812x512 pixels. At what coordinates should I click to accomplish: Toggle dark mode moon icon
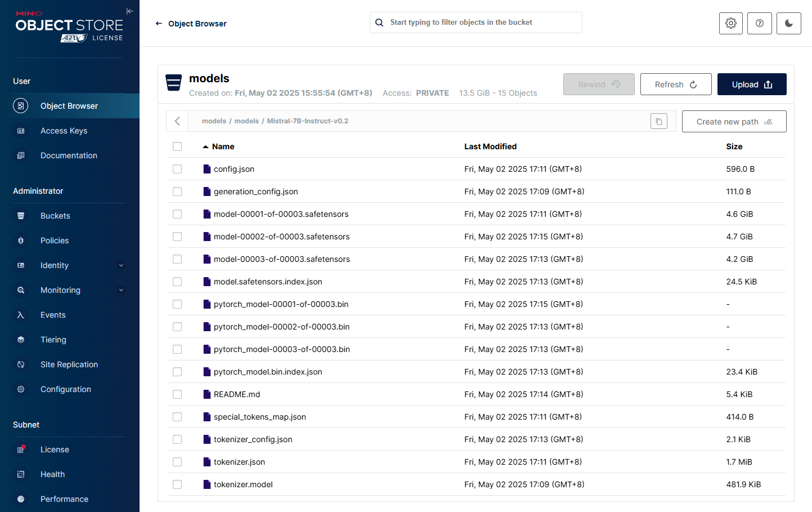click(789, 23)
